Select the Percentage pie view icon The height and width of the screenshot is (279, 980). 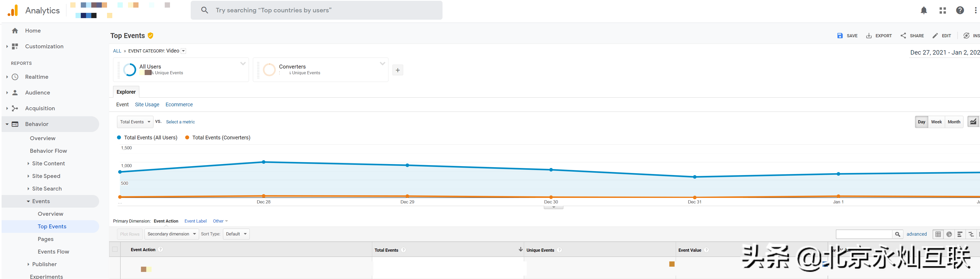[x=949, y=234]
